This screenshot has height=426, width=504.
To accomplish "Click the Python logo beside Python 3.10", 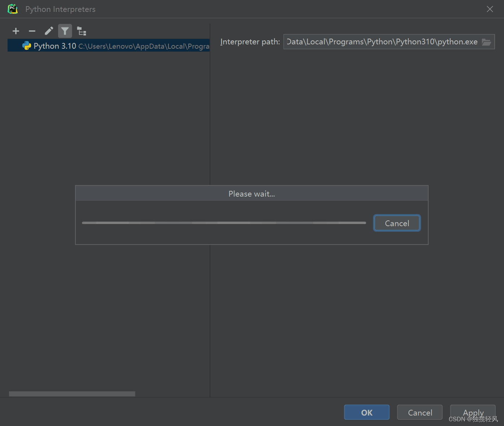I will (27, 46).
